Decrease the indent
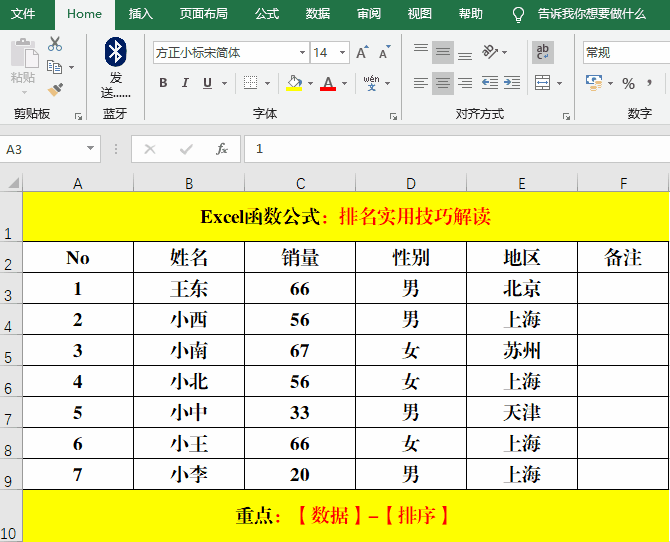Image resolution: width=670 pixels, height=542 pixels. click(490, 82)
